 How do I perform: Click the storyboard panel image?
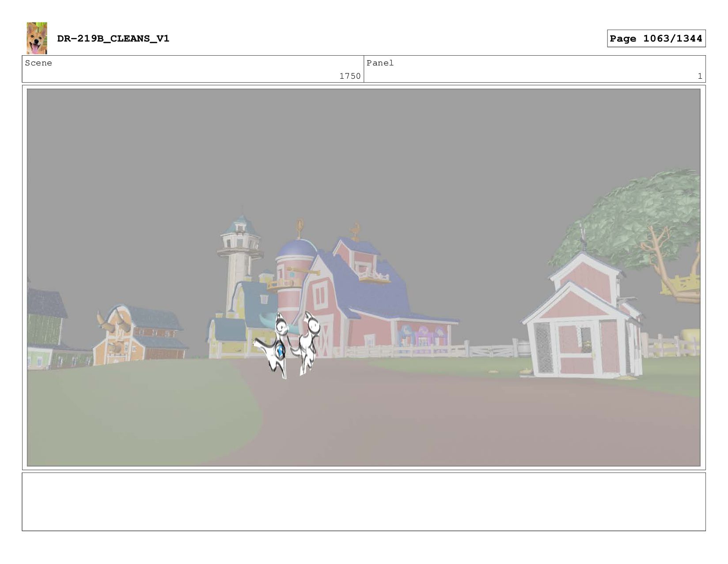(x=364, y=278)
